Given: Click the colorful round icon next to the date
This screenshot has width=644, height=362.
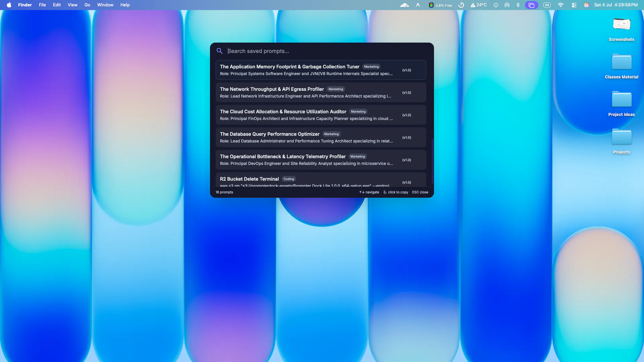Looking at the screenshot, I should click(x=586, y=5).
